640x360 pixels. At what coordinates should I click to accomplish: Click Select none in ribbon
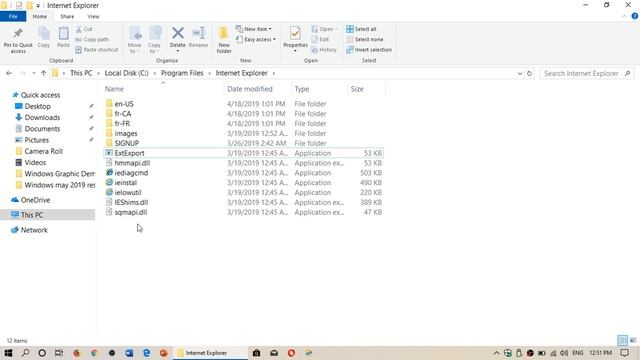[x=364, y=40]
